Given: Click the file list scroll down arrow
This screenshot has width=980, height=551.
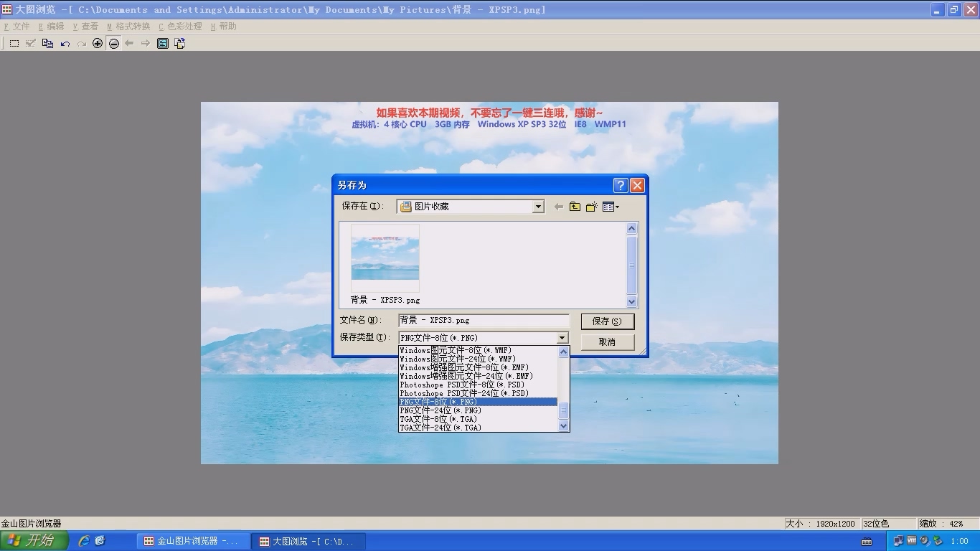Looking at the screenshot, I should coord(631,302).
